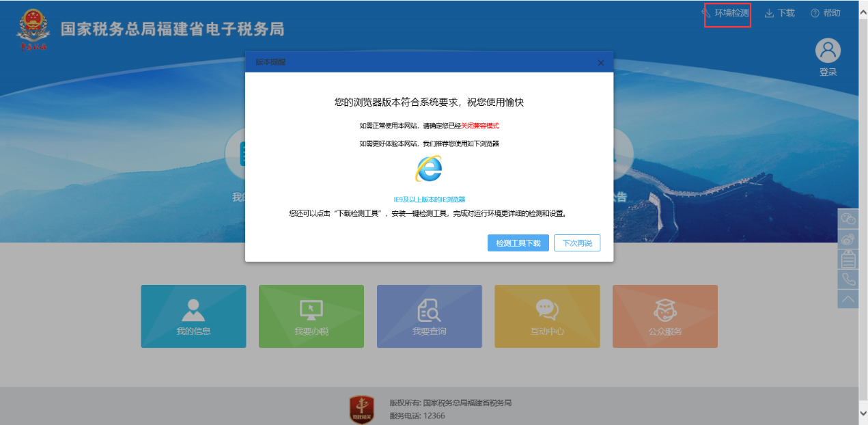Open the survey clipboard icon in the sidebar
The height and width of the screenshot is (425, 868).
pyautogui.click(x=848, y=259)
